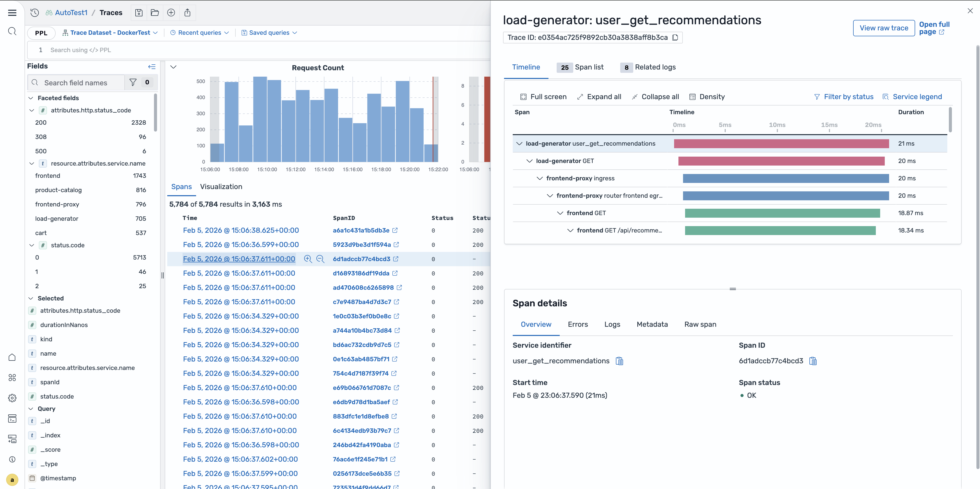Open span a6a1c431a1b5db3e external link icon
The image size is (980, 489).
(395, 230)
